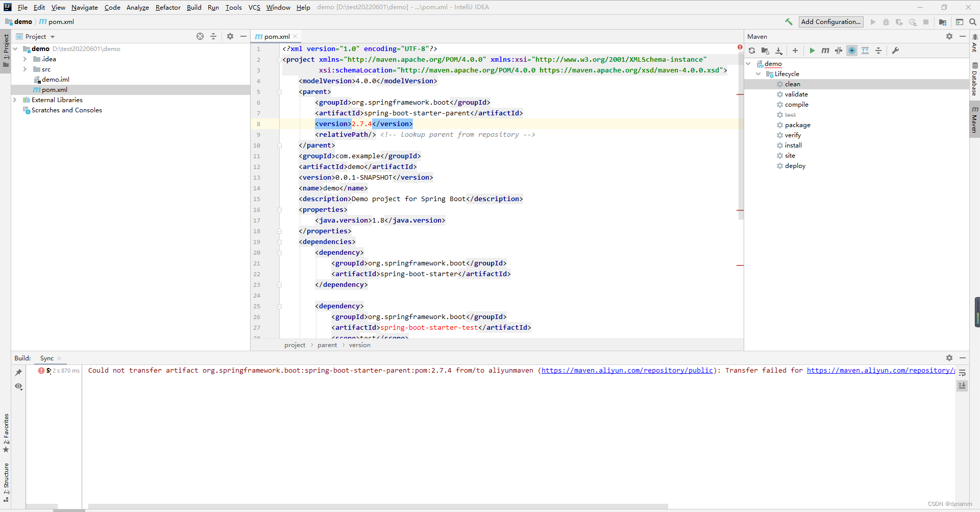
Task: Open the Favorites side tool window
Action: pos(6,433)
